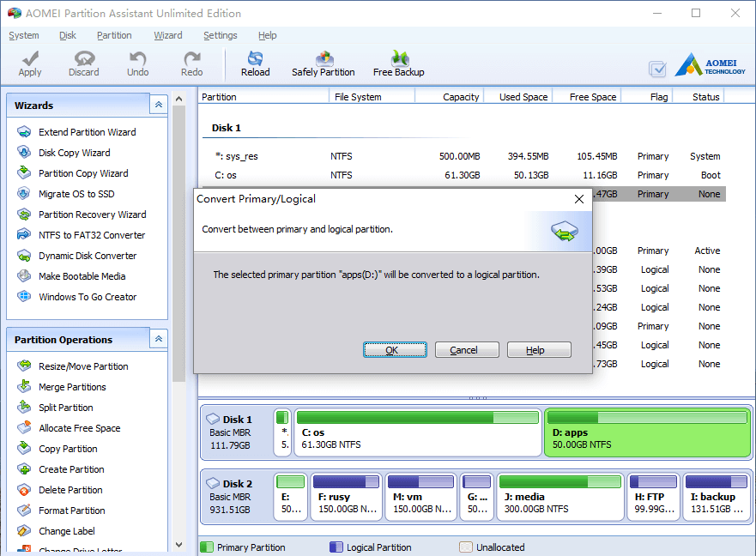Sort by the Used Space column header
The width and height of the screenshot is (756, 556).
tap(518, 97)
